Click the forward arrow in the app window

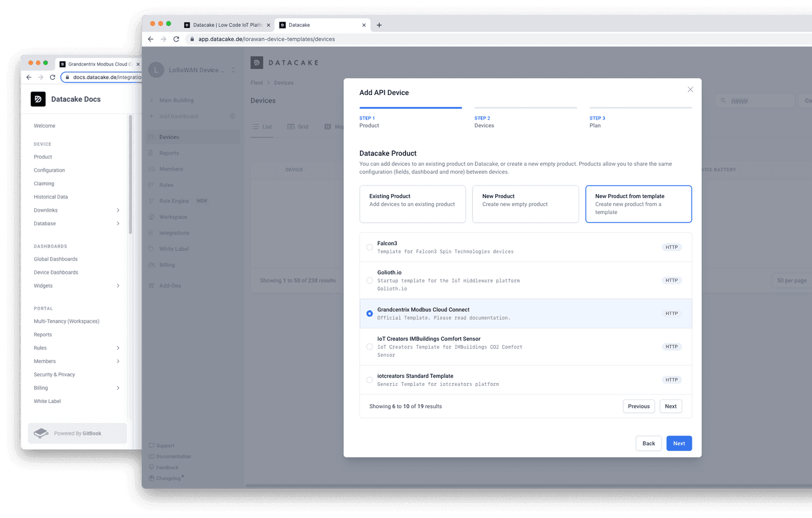(163, 39)
